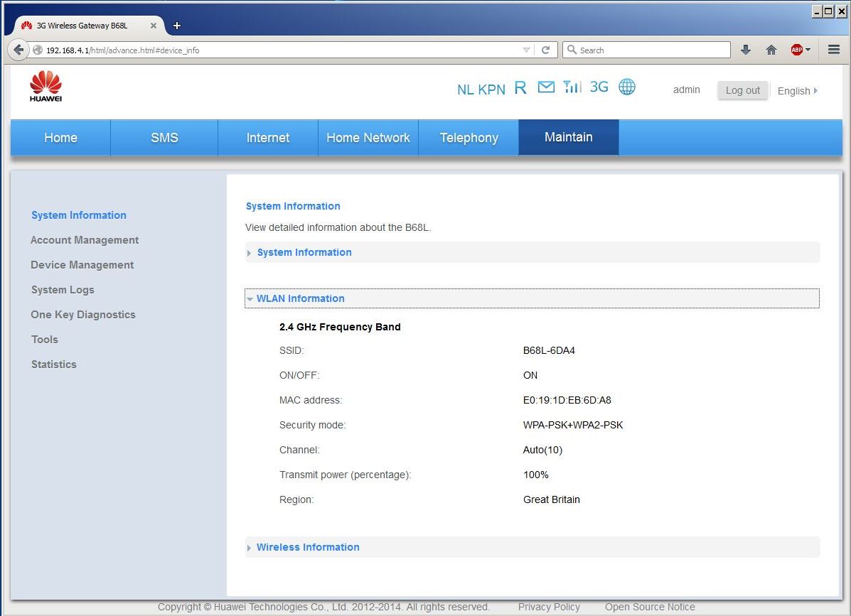Click the Maintain tab
This screenshot has height=616, width=851.
click(569, 137)
